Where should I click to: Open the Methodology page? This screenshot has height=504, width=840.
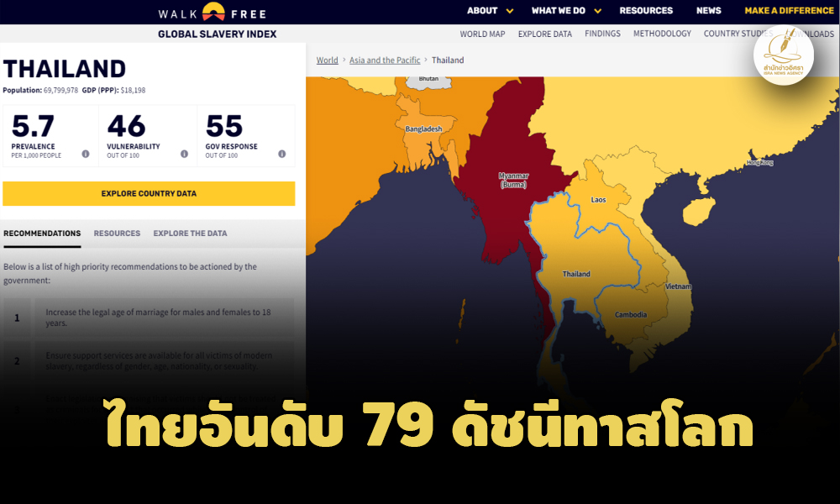click(x=662, y=34)
